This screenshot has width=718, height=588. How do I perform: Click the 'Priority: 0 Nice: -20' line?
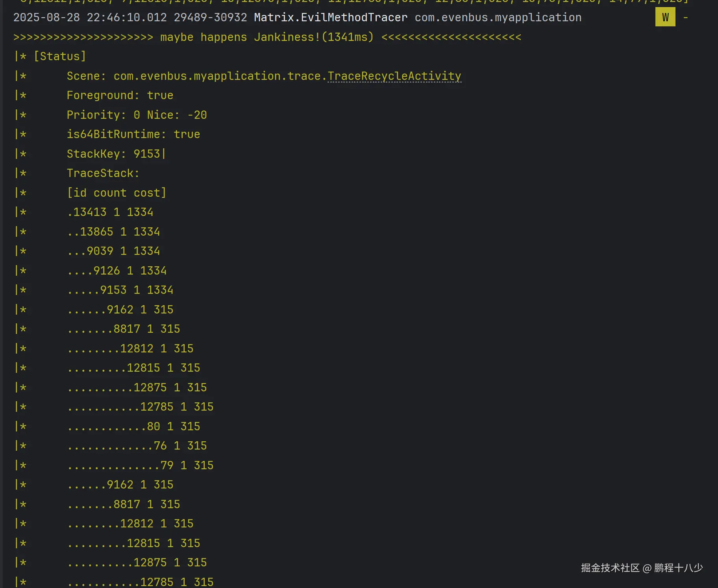137,115
